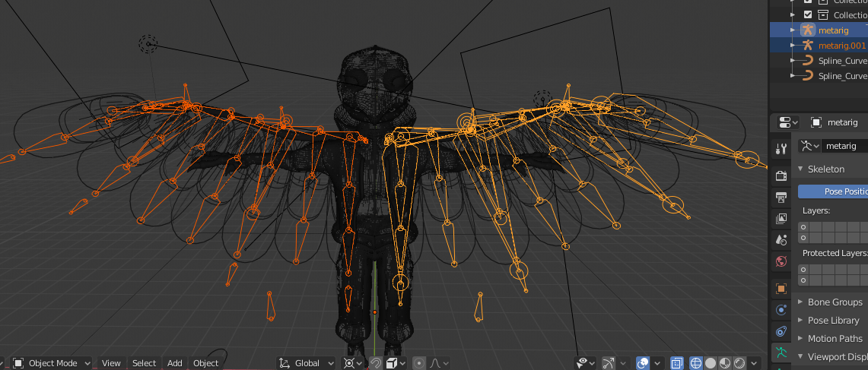Viewport: 868px width, 370px height.
Task: Open the gizmo options dropdown arrow
Action: [623, 363]
